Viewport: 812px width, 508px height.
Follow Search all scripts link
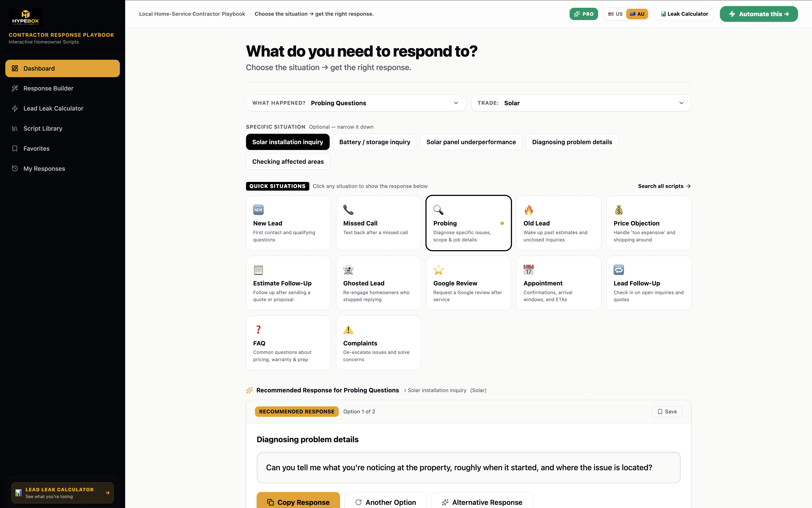(x=664, y=186)
